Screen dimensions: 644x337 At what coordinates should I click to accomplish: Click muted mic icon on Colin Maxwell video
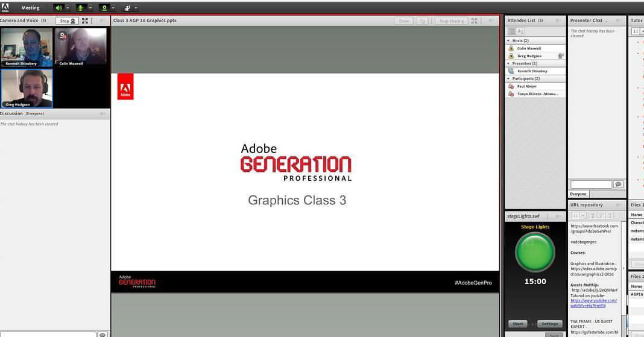click(x=63, y=36)
